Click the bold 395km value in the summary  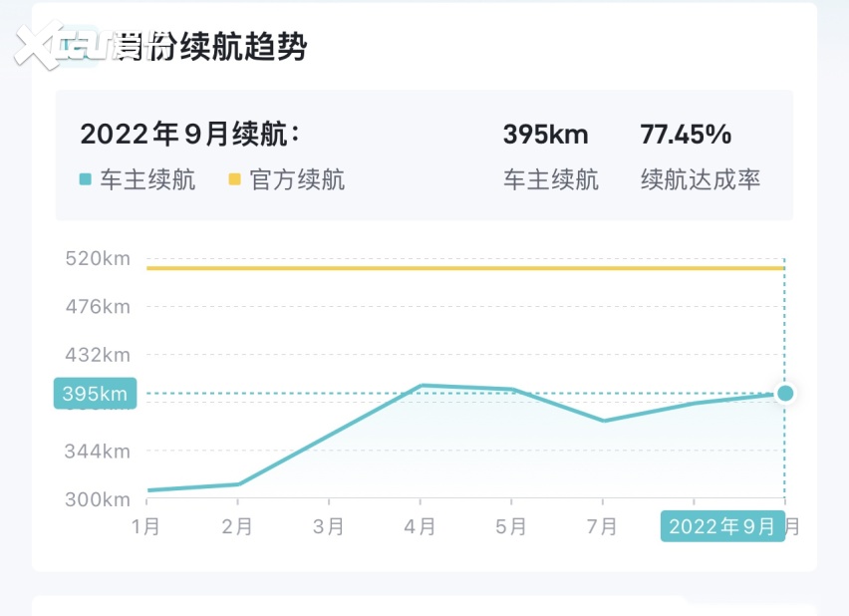click(x=545, y=135)
